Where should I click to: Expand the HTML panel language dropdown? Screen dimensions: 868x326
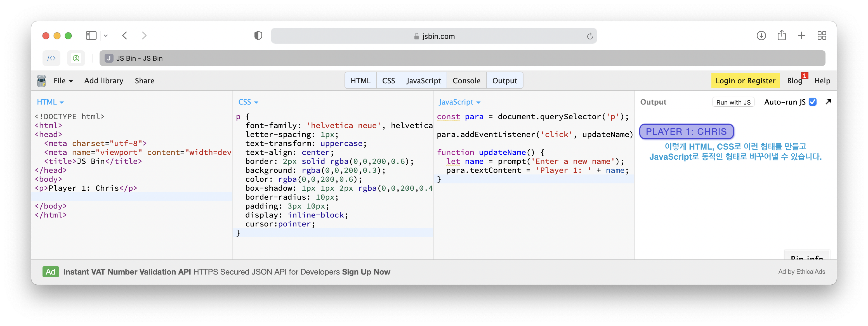point(50,102)
